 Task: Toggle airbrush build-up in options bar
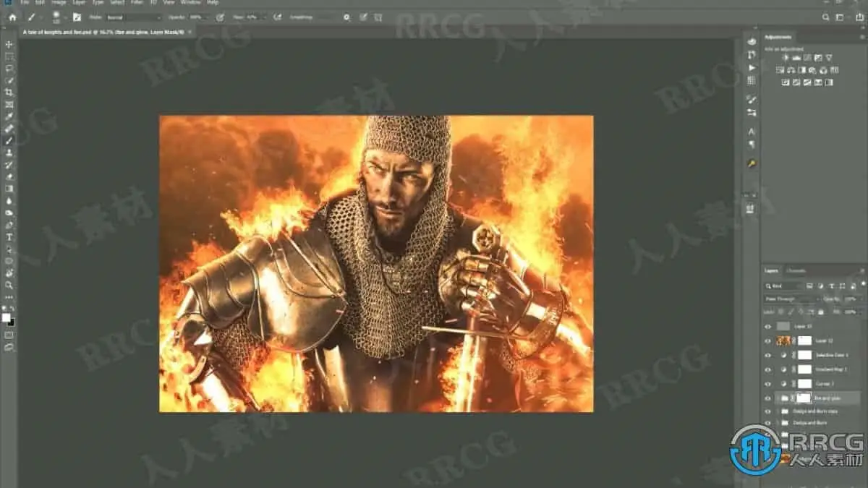coord(277,17)
